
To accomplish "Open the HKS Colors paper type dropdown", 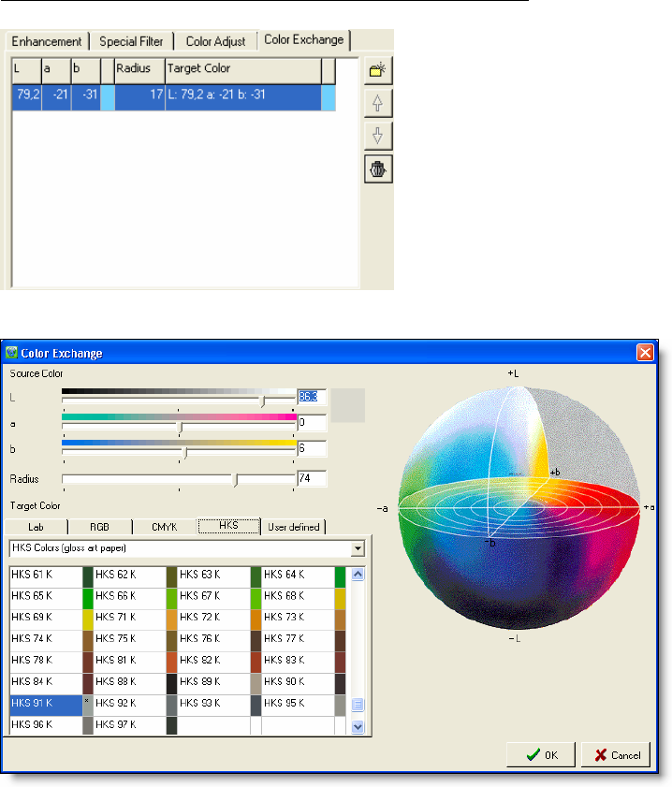I will click(358, 547).
